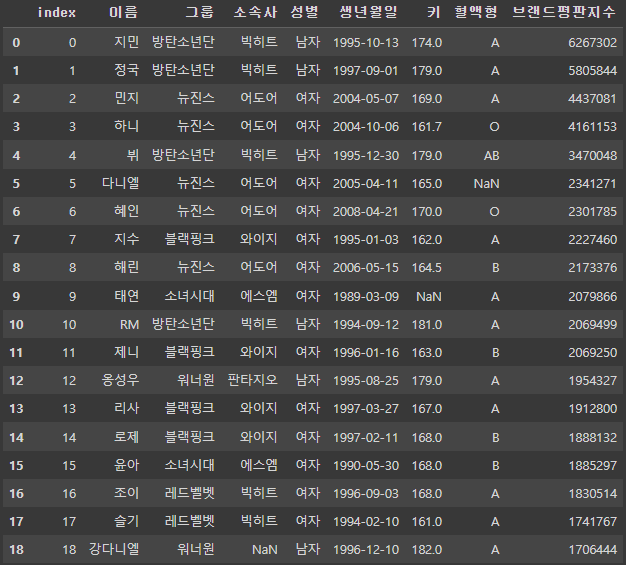626x565 pixels.
Task: Click the height value 161.7
Action: pos(427,127)
